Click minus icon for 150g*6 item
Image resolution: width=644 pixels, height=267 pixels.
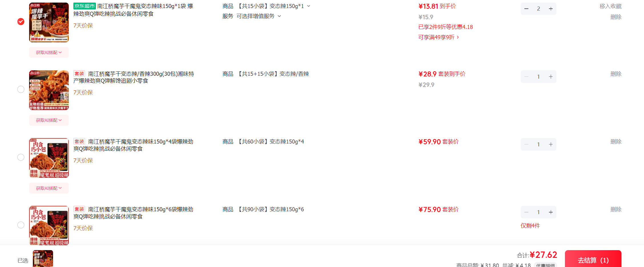(526, 212)
